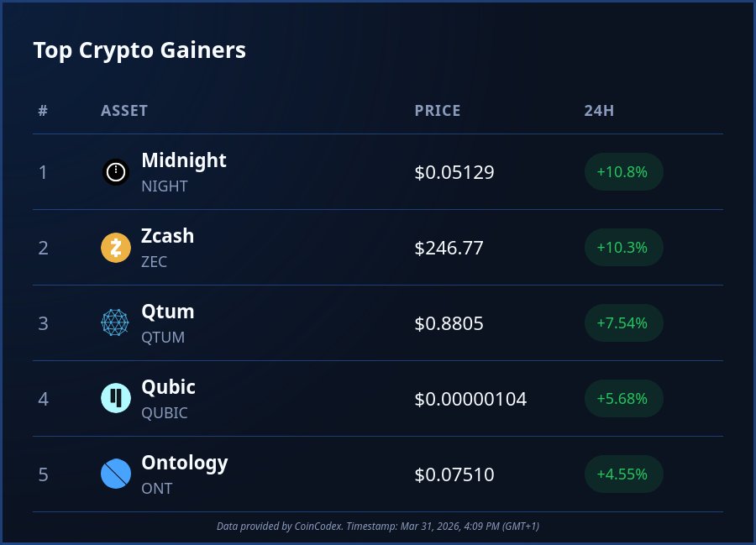Screen dimensions: 756x545
Task: Sort by the PRICE column header
Action: tap(438, 111)
